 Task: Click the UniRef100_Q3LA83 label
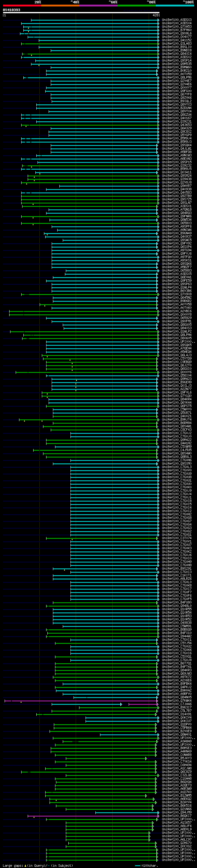177,43
